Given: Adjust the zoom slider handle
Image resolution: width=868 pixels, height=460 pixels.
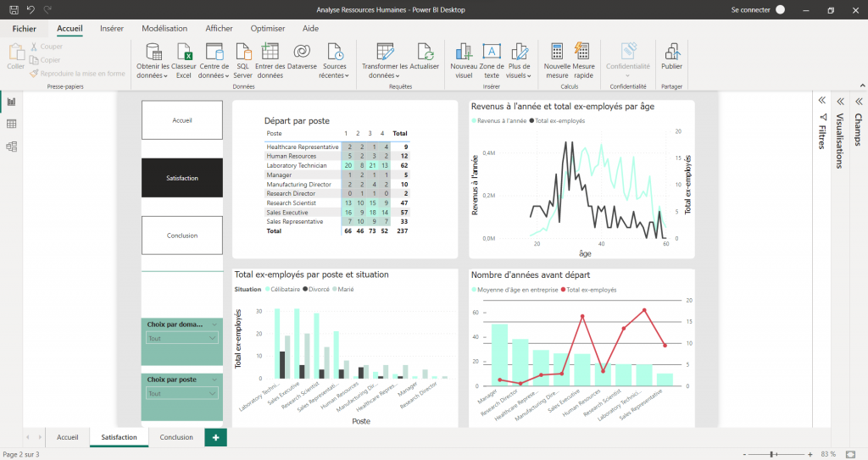Looking at the screenshot, I should coord(771,454).
